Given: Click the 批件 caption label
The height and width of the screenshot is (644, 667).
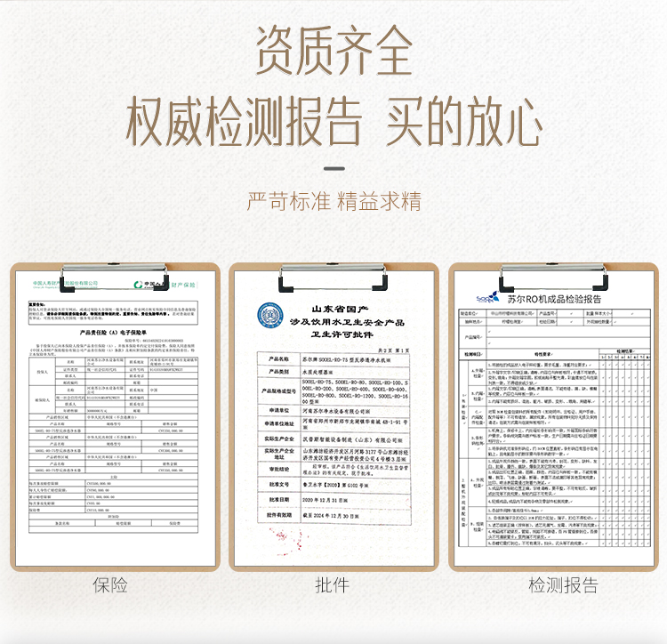Looking at the screenshot, I should coord(333,585).
